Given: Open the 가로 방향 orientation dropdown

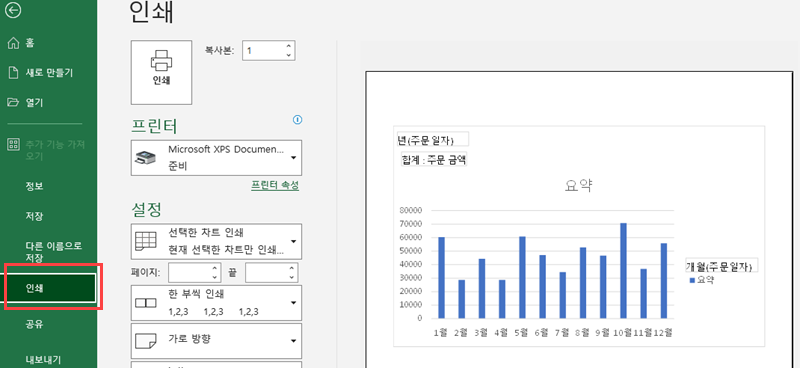Looking at the screenshot, I should pos(216,340).
